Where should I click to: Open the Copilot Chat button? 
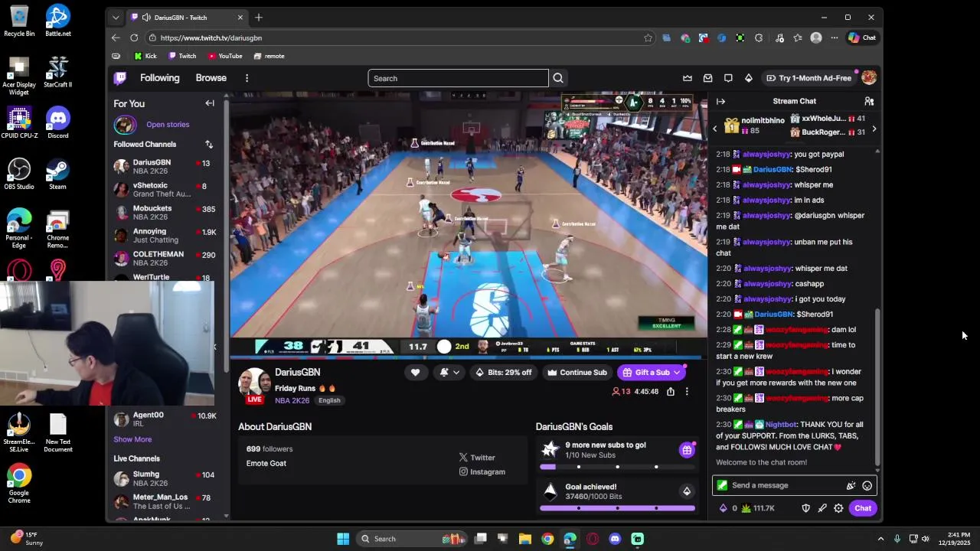862,37
